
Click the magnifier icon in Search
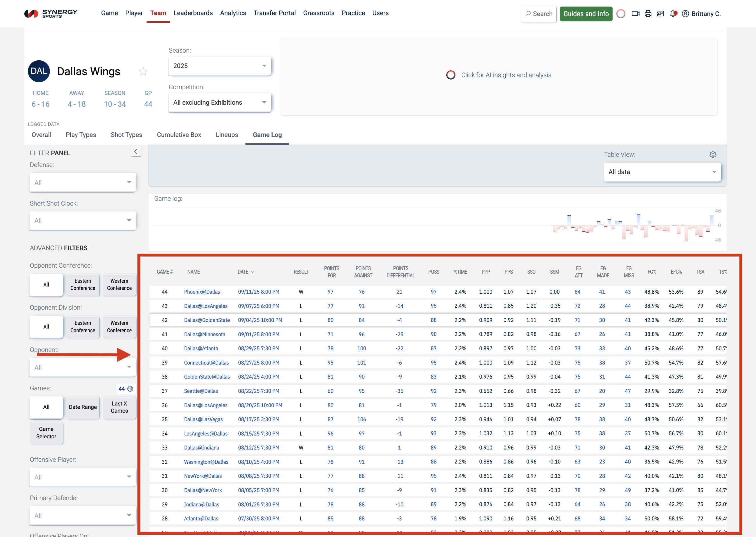point(528,13)
